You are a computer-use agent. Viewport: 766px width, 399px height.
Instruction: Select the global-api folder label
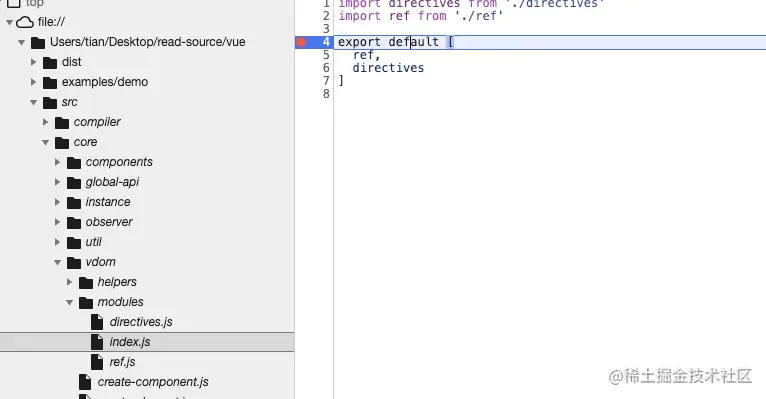click(x=112, y=182)
